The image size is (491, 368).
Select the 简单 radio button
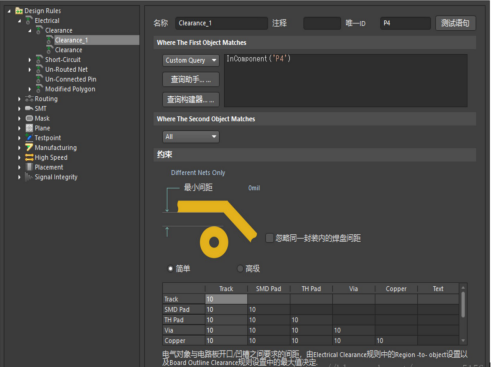coord(170,268)
